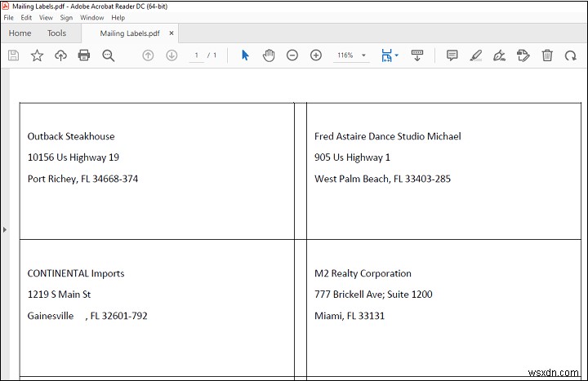
Task: Open the Help menu
Action: click(x=118, y=18)
